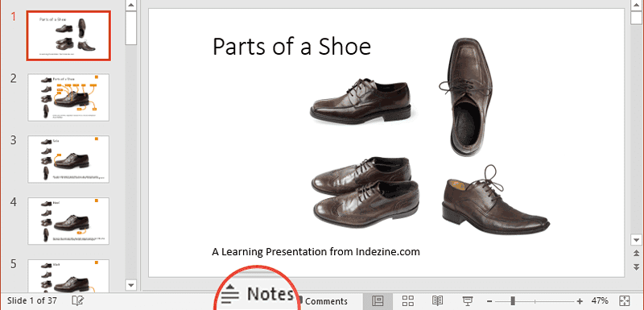Viewport: 644px width, 310px height.
Task: Select slide 5 thumbnail
Action: pos(68,275)
